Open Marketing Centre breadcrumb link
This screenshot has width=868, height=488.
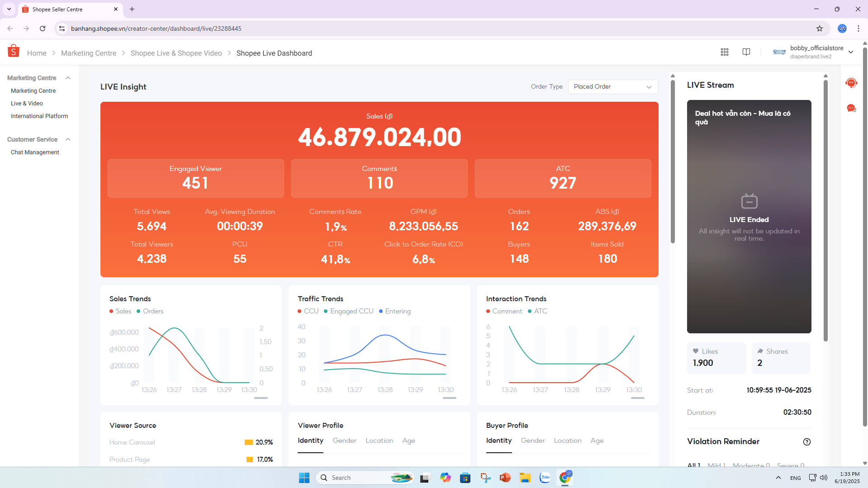[89, 53]
